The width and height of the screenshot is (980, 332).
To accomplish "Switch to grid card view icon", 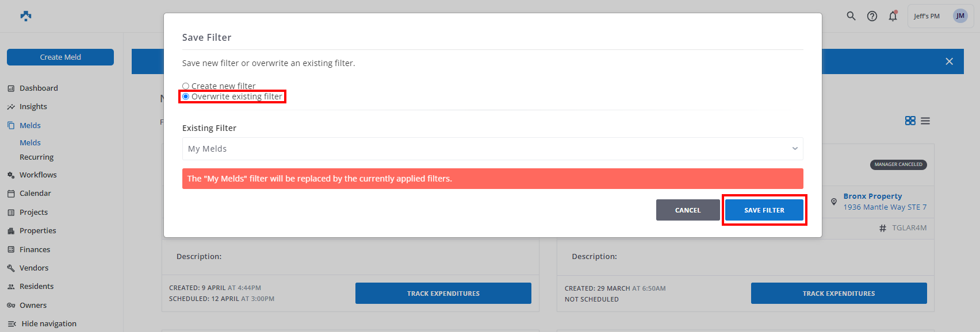I will [x=910, y=121].
